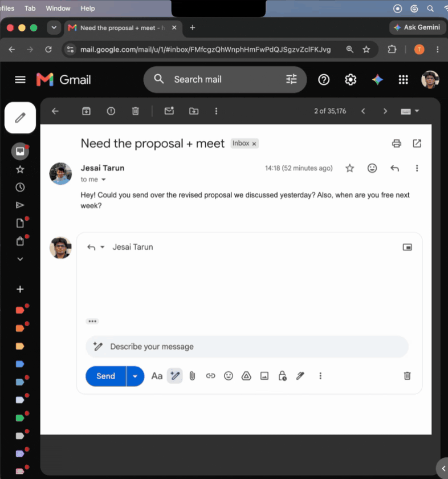
Task: Open a new Chrome tab
Action: [x=193, y=28]
